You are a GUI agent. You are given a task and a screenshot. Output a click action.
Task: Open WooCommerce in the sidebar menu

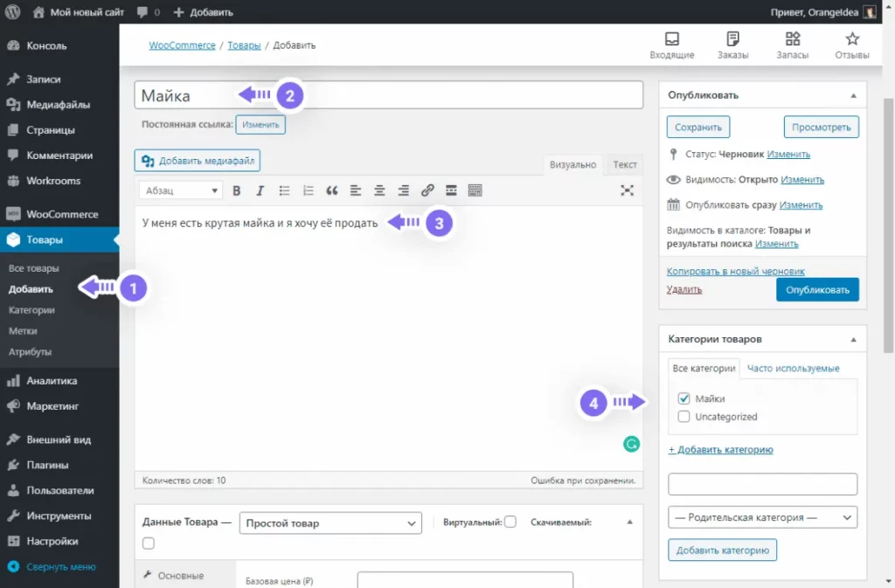tap(61, 214)
